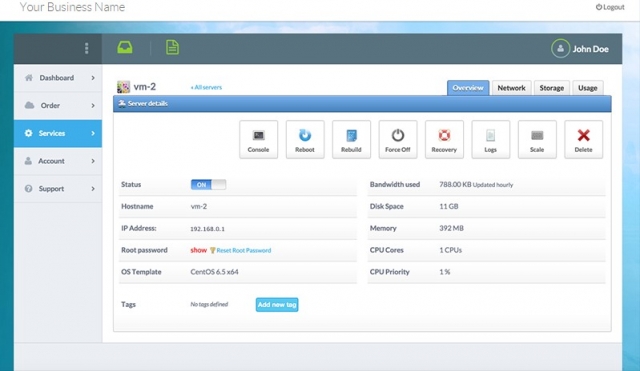Expand the Services chevron arrow

(x=93, y=133)
